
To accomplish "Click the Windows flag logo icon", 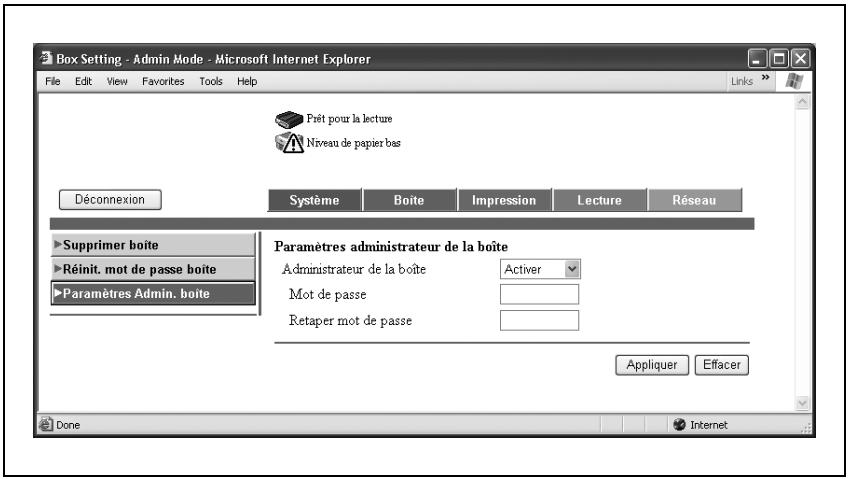I will tap(794, 81).
